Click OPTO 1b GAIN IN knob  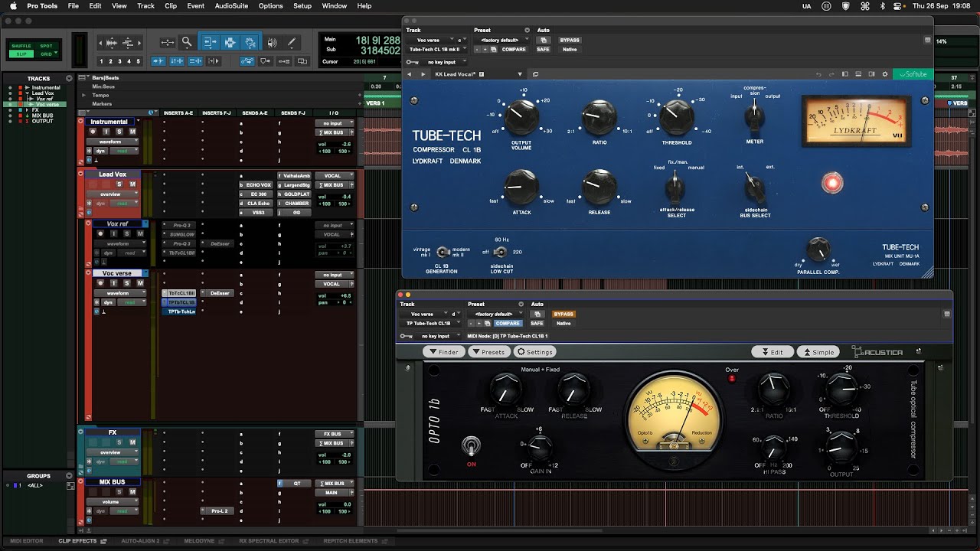click(540, 446)
